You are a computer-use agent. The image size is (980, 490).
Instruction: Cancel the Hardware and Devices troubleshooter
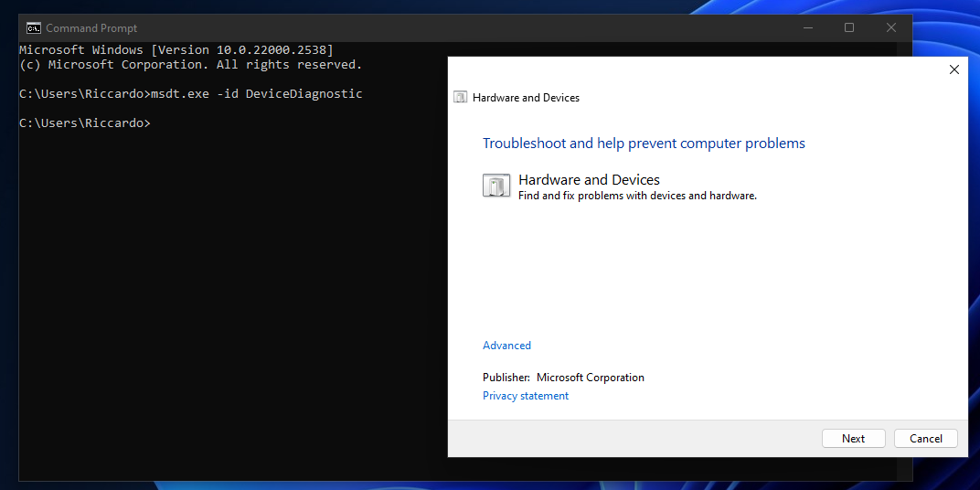[926, 438]
